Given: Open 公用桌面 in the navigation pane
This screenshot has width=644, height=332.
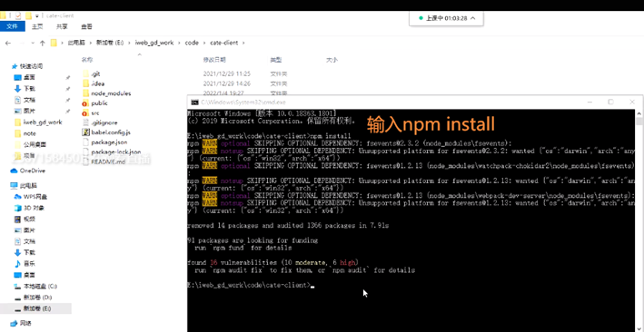Looking at the screenshot, I should pos(35,144).
